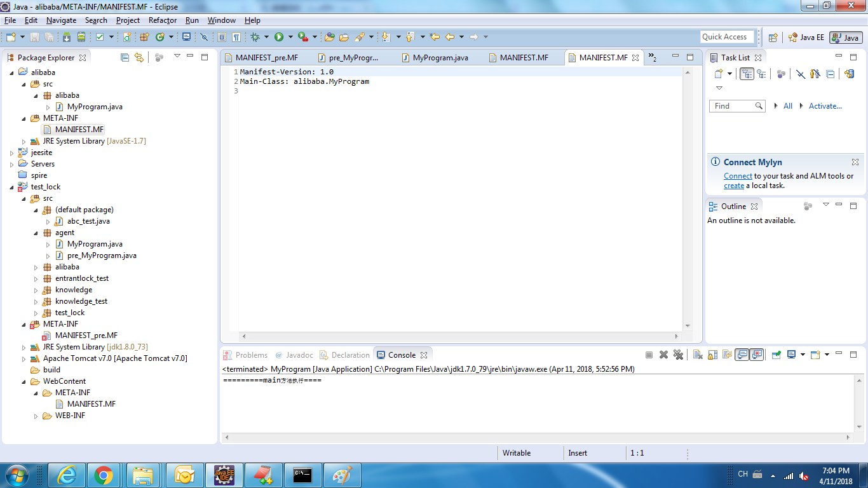Click the Open Type toolbar icon
Screen dimensions: 868x488
coord(329,37)
